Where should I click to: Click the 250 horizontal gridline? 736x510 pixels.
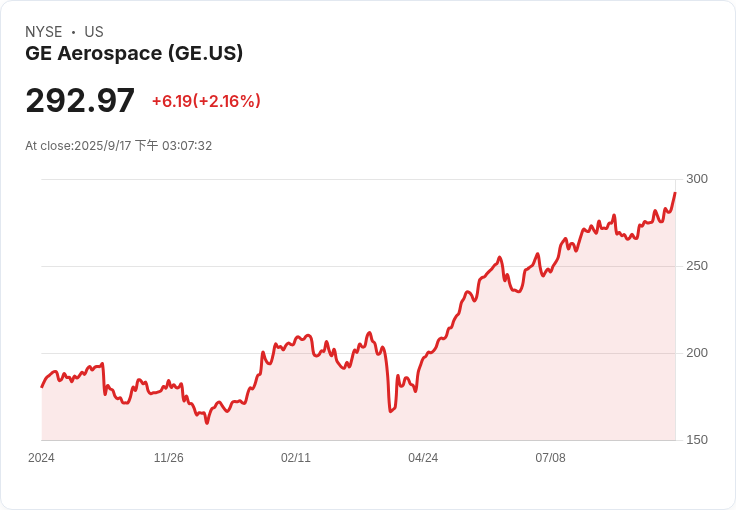point(359,266)
